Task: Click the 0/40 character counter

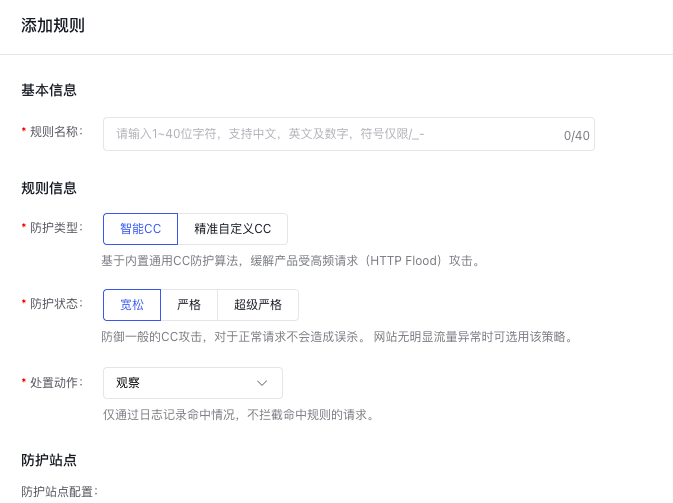Action: (x=576, y=136)
